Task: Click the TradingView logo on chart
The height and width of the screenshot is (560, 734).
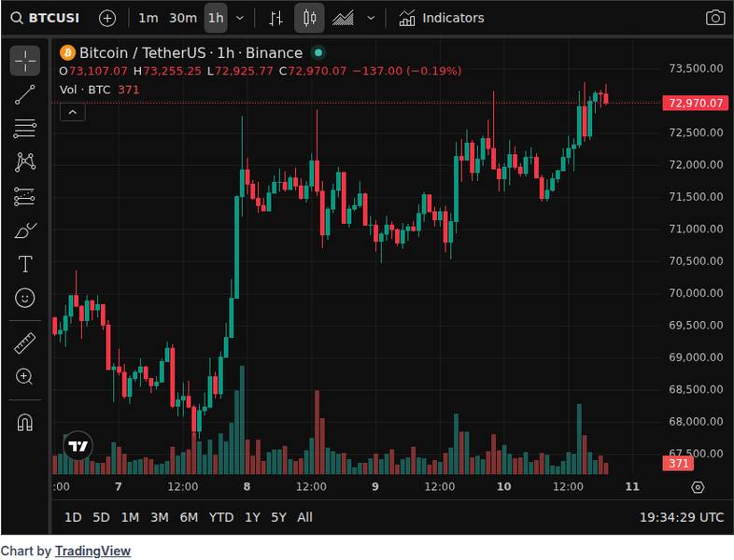Action: coord(78,445)
